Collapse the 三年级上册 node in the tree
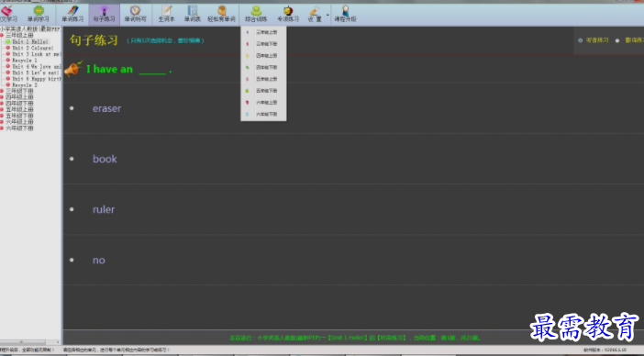Image resolution: width=644 pixels, height=356 pixels. (2, 36)
